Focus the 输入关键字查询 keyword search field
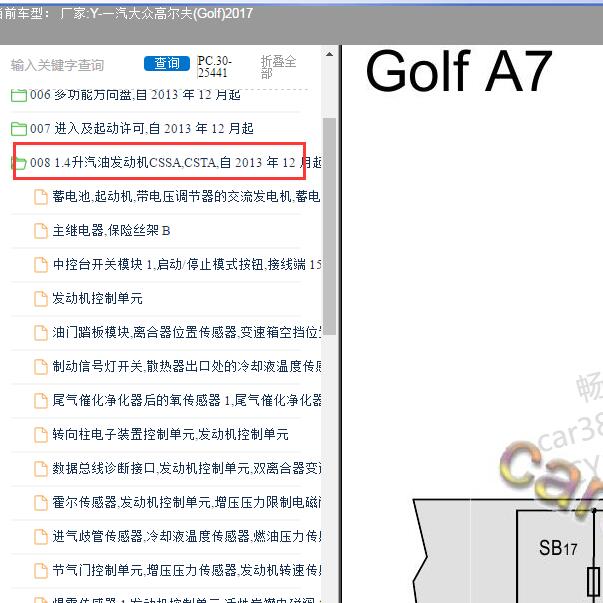 (58, 65)
